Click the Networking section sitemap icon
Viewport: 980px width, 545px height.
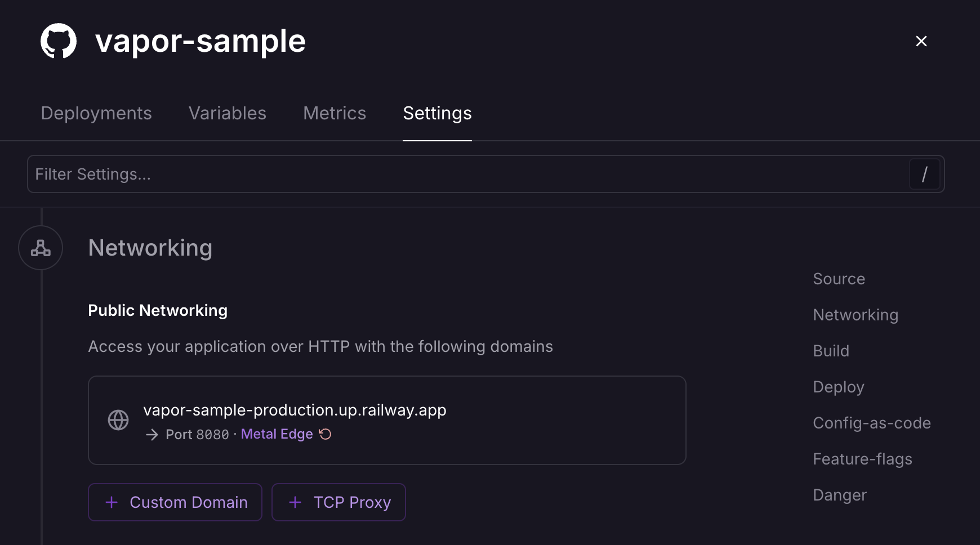pos(40,248)
